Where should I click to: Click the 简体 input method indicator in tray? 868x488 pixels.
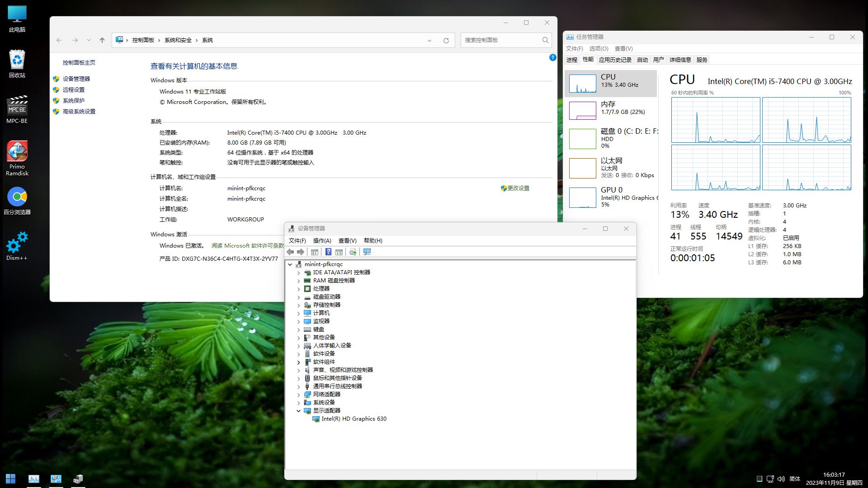tap(795, 479)
